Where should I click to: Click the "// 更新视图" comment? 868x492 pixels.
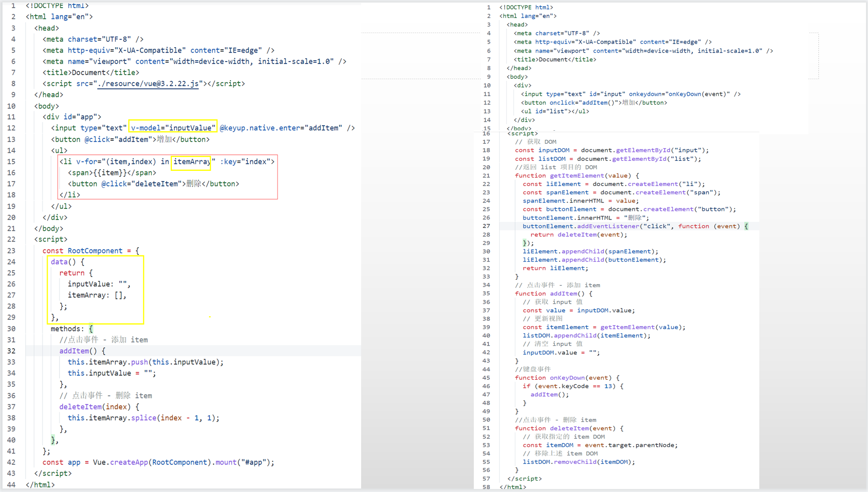point(543,319)
